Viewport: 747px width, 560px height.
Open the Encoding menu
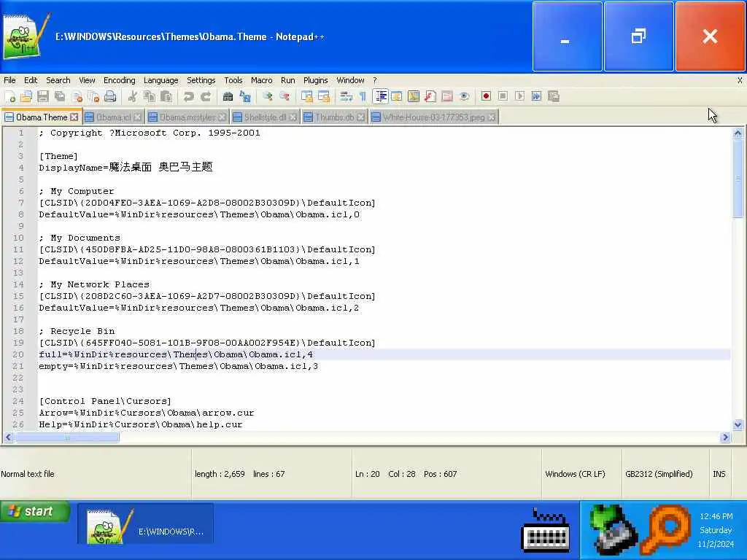pos(119,80)
